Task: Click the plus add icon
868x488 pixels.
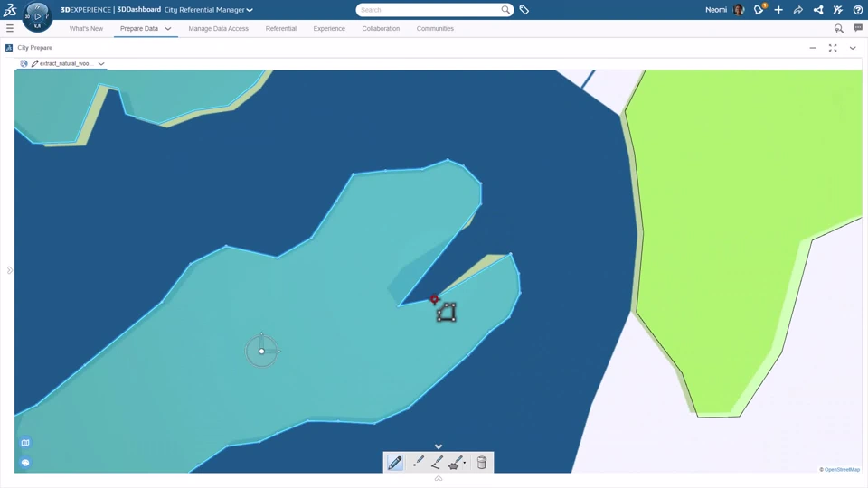Action: pyautogui.click(x=778, y=9)
